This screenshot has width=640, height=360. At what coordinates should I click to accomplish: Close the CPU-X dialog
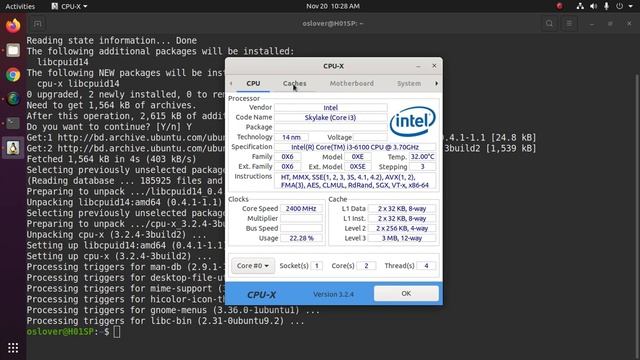coord(434,66)
